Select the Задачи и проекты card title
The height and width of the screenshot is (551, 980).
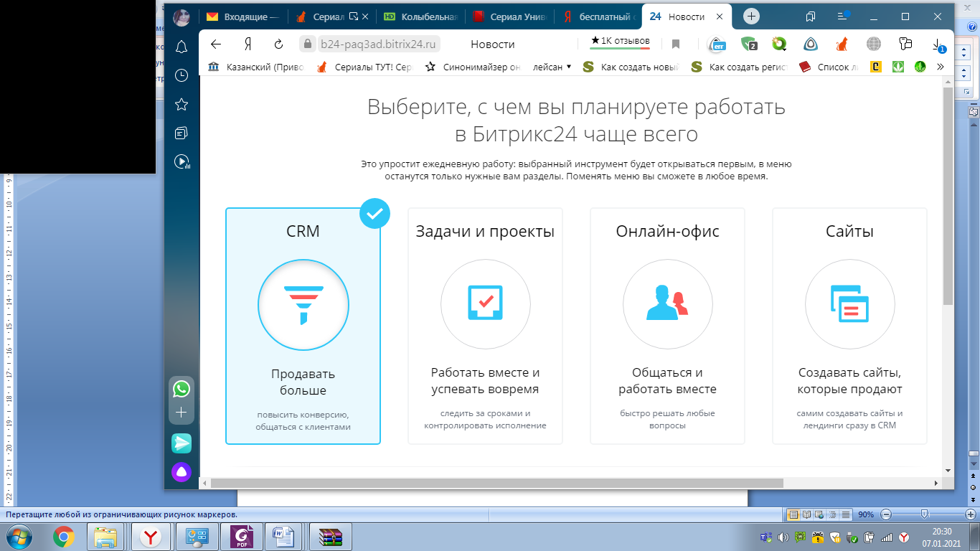[485, 232]
